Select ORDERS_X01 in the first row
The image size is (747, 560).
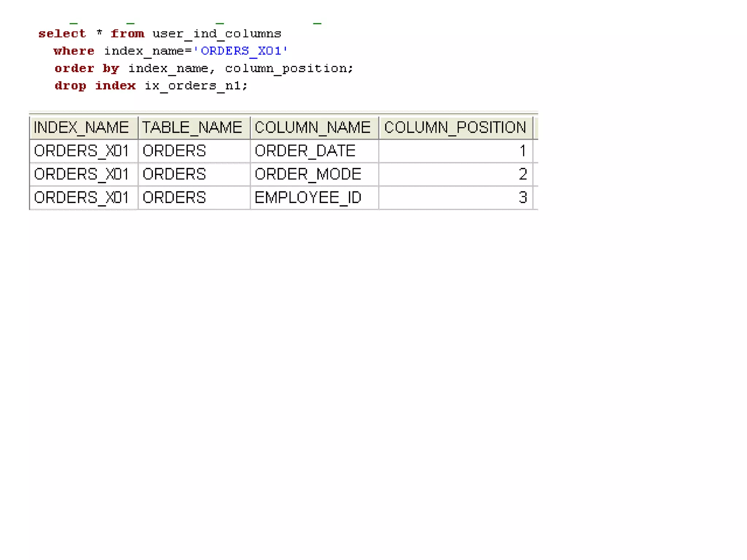[81, 151]
